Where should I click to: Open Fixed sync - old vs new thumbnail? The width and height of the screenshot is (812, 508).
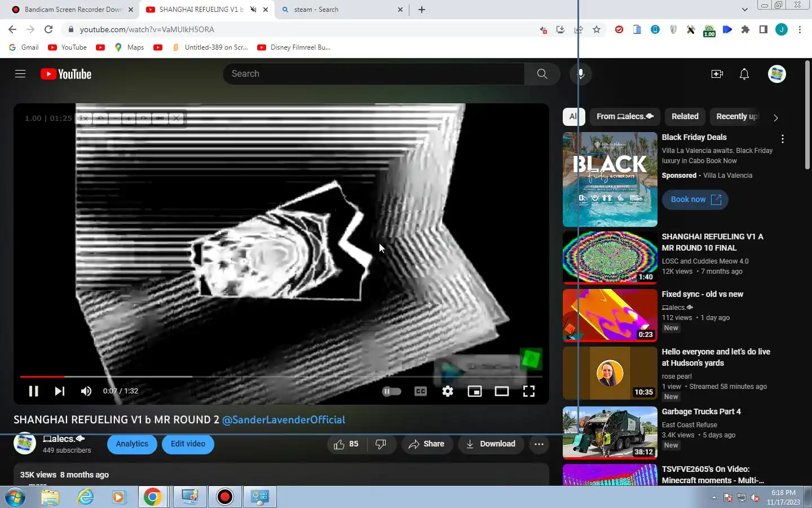click(610, 315)
